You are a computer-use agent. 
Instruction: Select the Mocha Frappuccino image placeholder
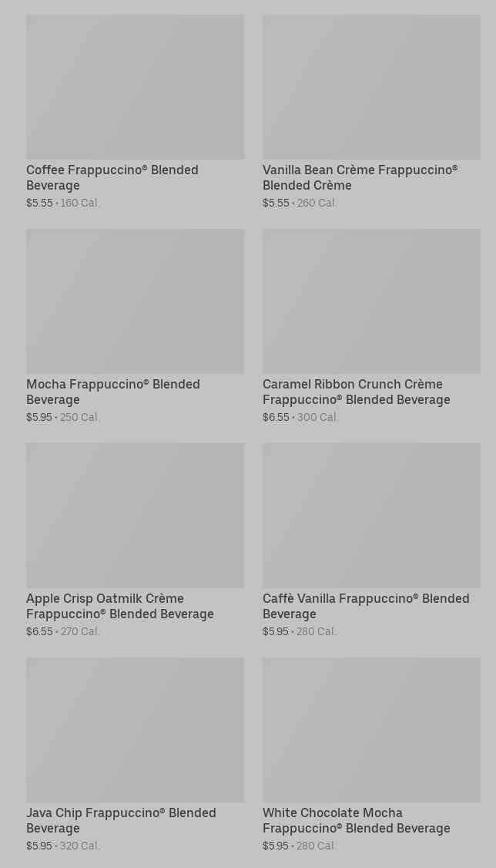coord(135,301)
